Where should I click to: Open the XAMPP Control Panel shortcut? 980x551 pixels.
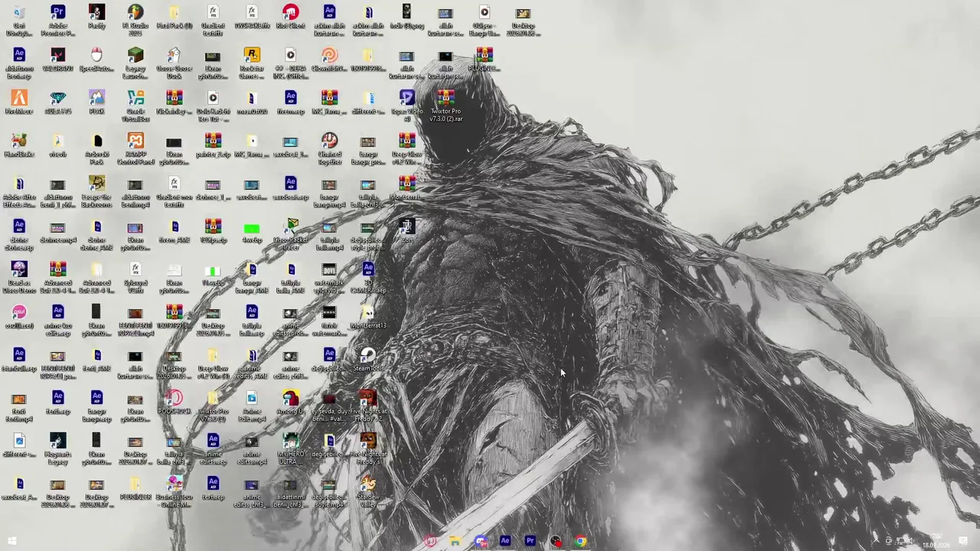point(136,149)
